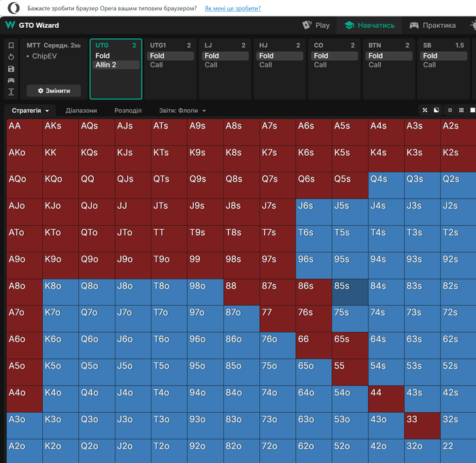Image resolution: width=476 pixels, height=463 pixels.
Task: Click the AA hand cell
Action: point(24,132)
